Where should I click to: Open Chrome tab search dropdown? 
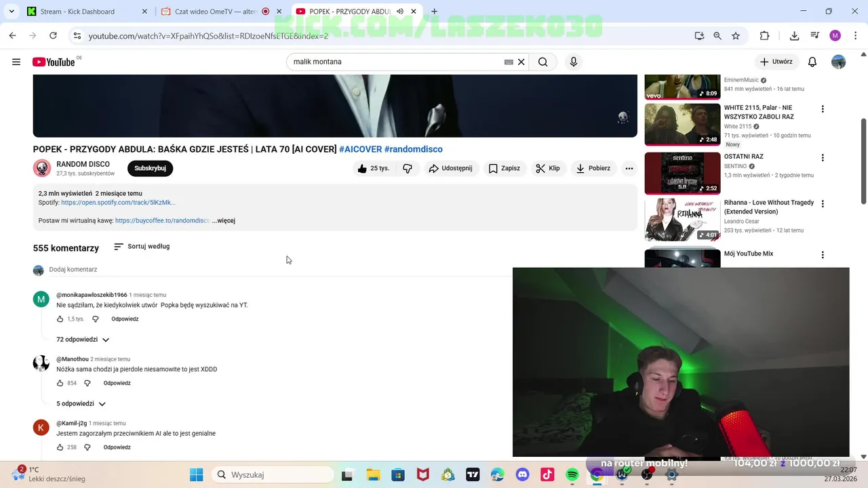coord(11,12)
